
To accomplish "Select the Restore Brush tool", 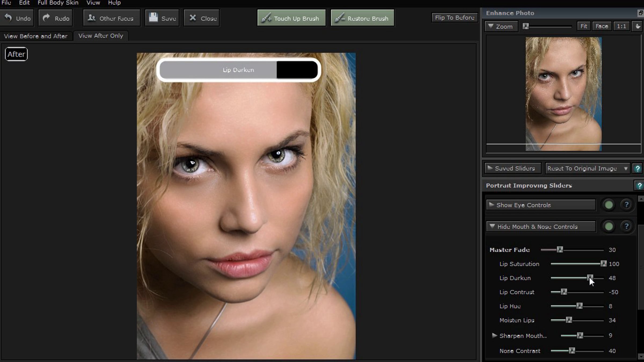I will point(362,18).
